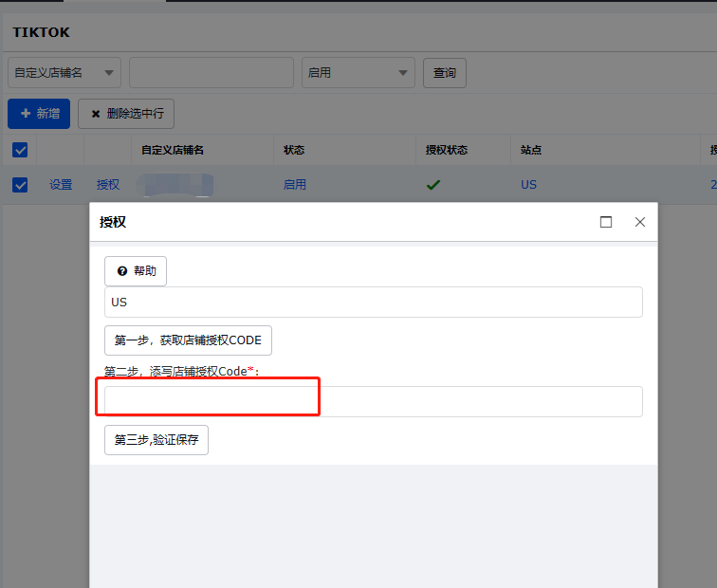The image size is (717, 588).
Task: Click the search text field beside 自定义店铺名
Action: pos(211,72)
